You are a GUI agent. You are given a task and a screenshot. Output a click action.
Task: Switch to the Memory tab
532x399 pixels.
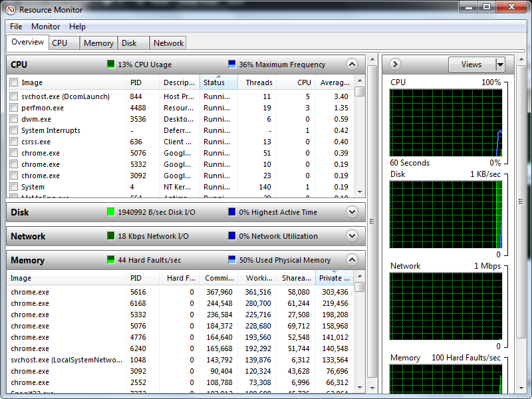tap(98, 43)
